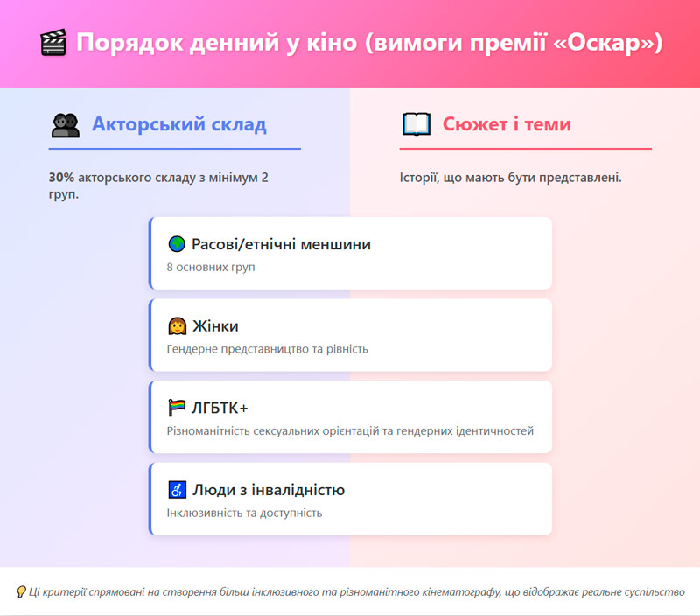This screenshot has height=616, width=700.
Task: Select the ЛГБТК+ card
Action: click(350, 417)
